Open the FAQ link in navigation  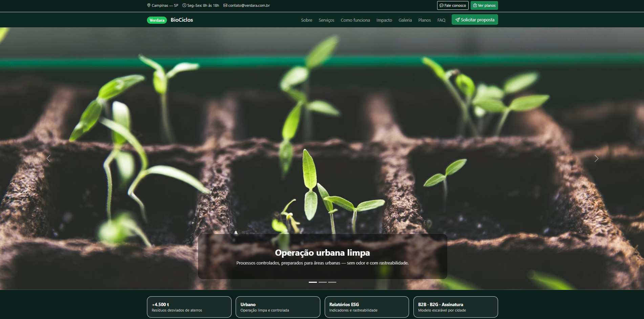tap(441, 20)
